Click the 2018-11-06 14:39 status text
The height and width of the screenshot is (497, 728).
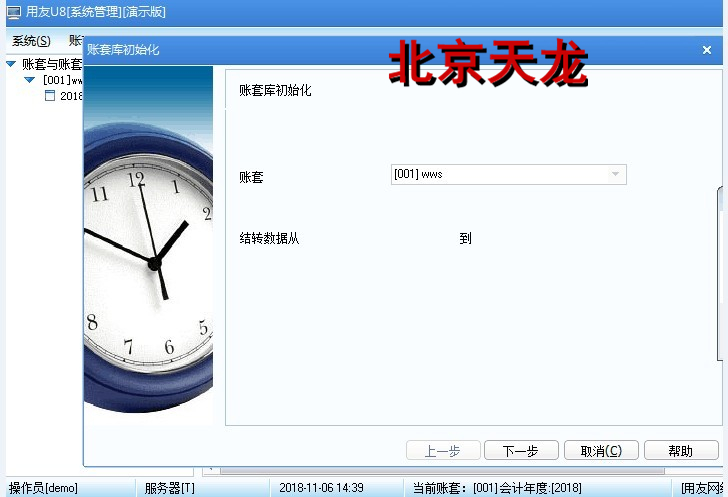point(321,488)
